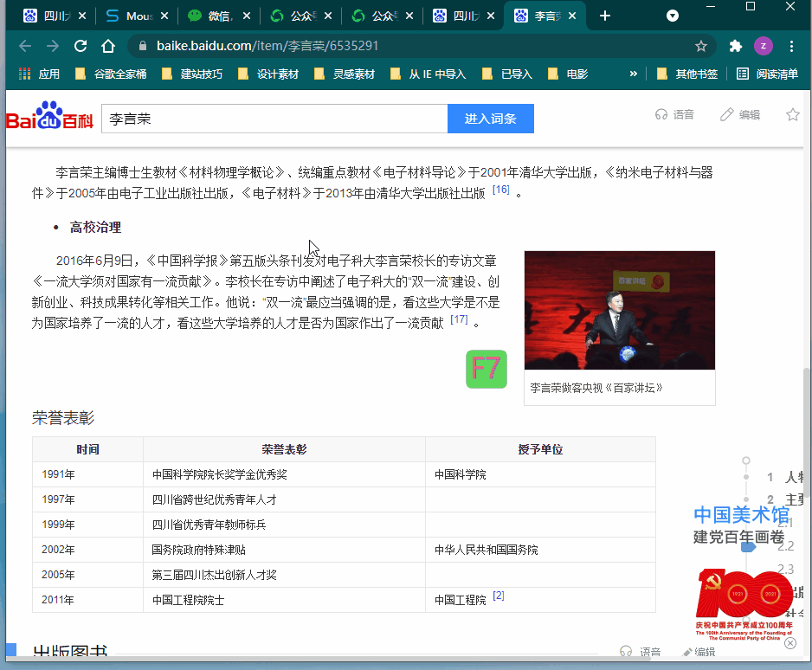812x670 pixels.
Task: Open the 谷歌全家桶 bookmark folder
Action: coord(111,74)
